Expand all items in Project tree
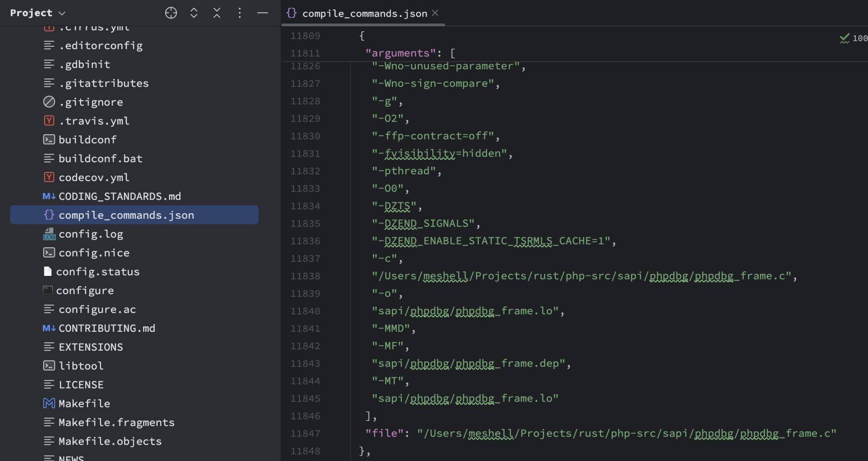This screenshot has height=461, width=868. (194, 13)
